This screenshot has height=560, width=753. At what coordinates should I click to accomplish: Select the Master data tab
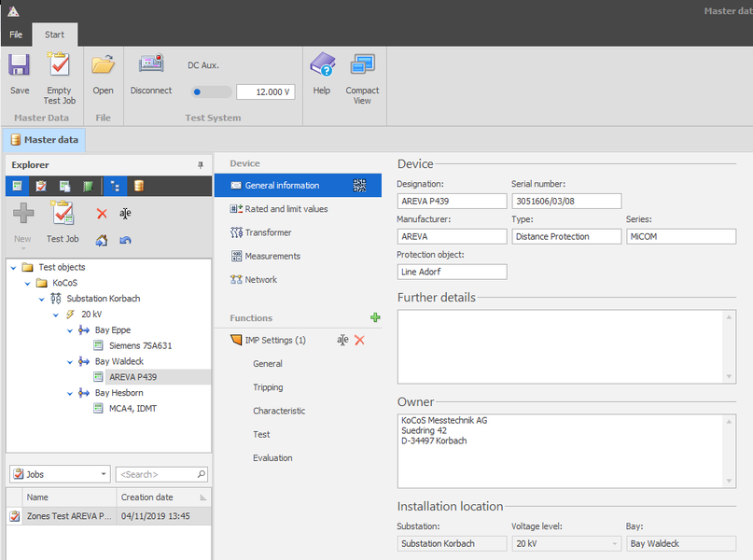(44, 140)
